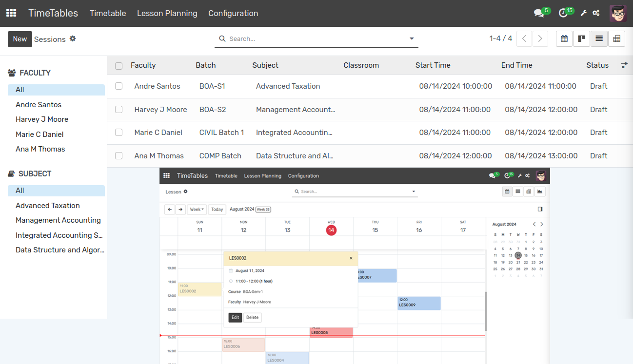The image size is (633, 364).
Task: Open activities via the clock icon
Action: pyautogui.click(x=563, y=13)
